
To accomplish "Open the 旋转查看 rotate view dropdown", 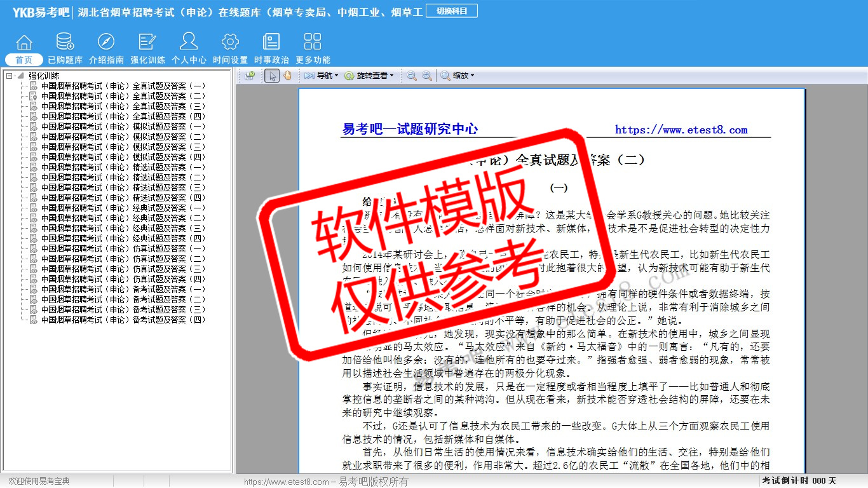I will (x=370, y=76).
